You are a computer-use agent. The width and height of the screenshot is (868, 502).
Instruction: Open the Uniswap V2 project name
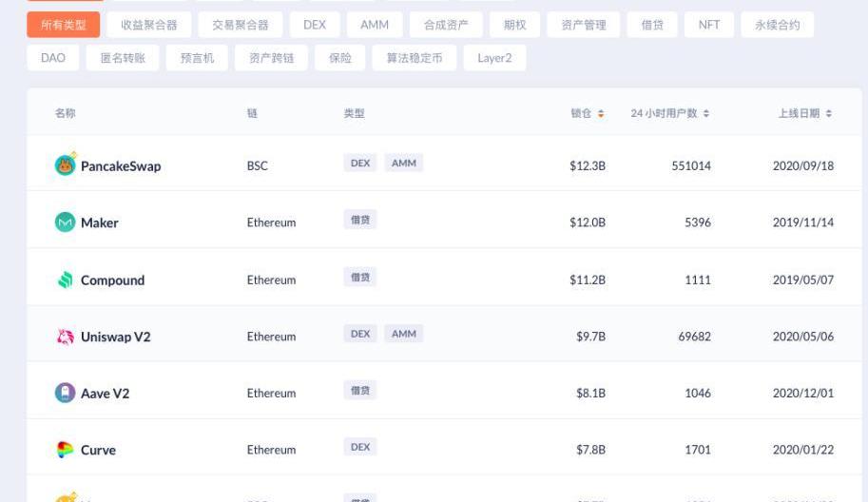[115, 337]
